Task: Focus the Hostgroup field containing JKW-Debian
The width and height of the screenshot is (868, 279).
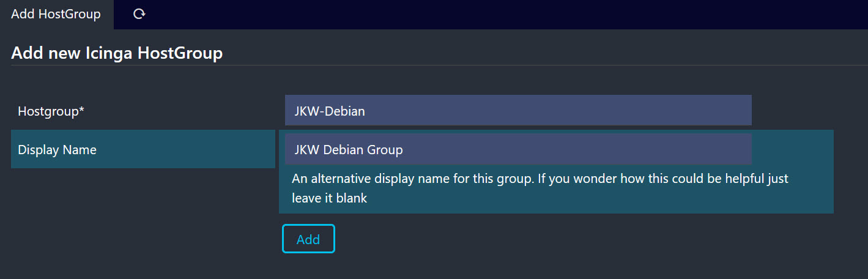Action: pos(517,111)
